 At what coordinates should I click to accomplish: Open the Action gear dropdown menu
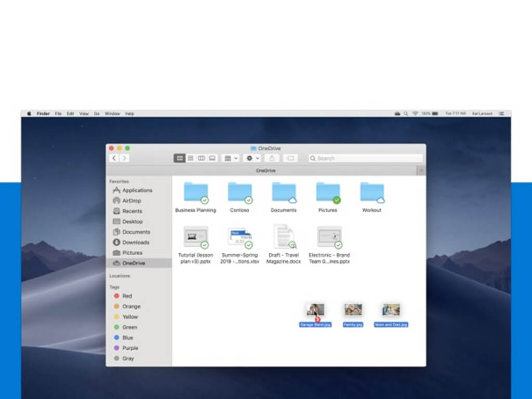pos(252,158)
